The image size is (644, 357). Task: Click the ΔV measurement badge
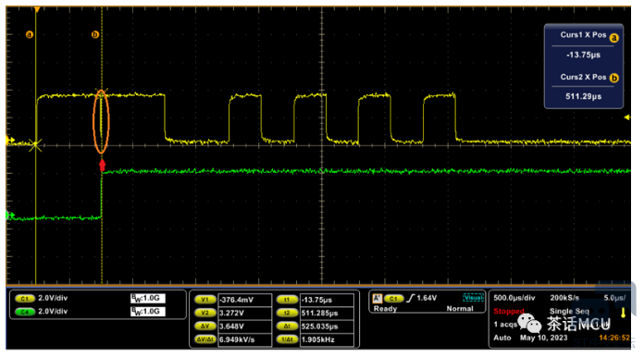pyautogui.click(x=204, y=326)
